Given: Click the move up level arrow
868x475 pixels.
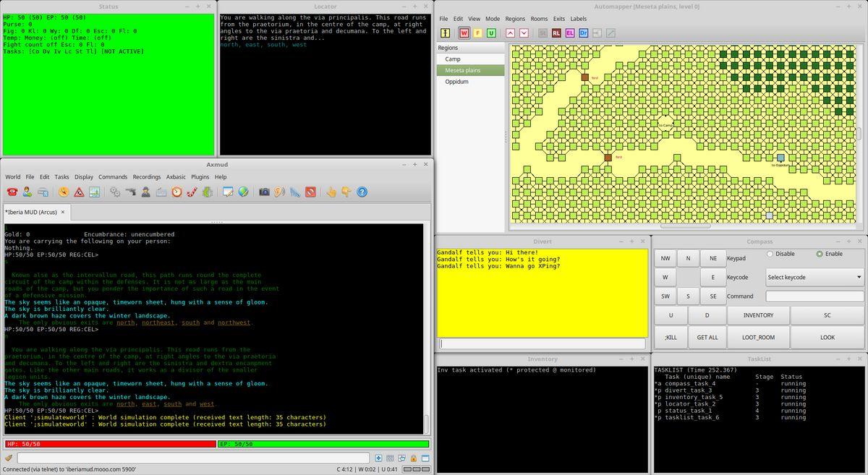Looking at the screenshot, I should pos(511,33).
